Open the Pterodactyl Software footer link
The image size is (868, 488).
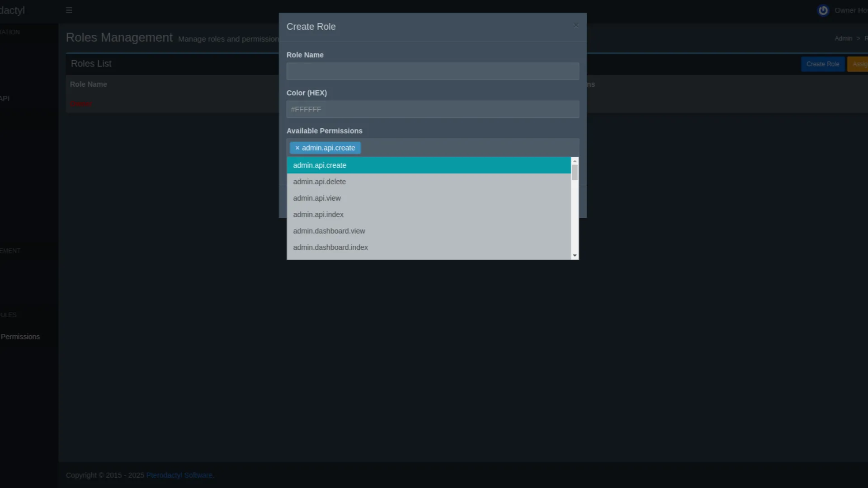click(x=179, y=475)
